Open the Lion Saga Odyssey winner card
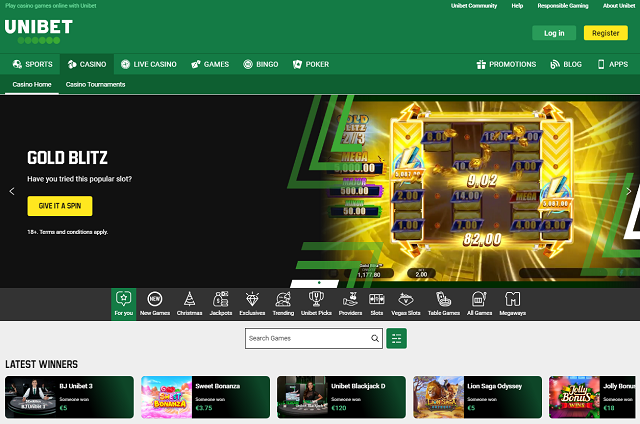 [x=477, y=397]
